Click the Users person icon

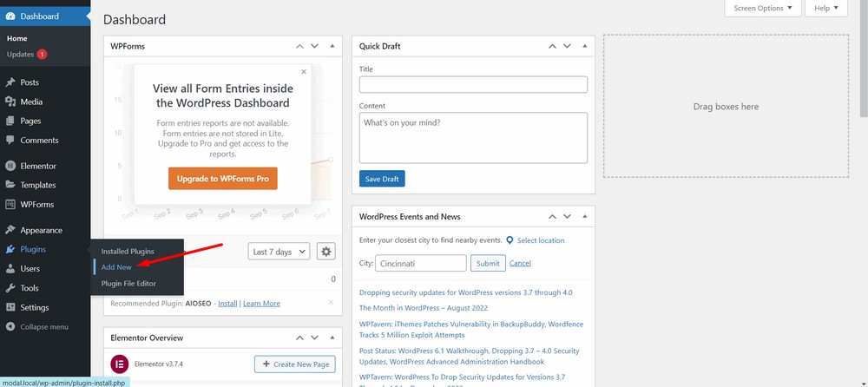[10, 268]
